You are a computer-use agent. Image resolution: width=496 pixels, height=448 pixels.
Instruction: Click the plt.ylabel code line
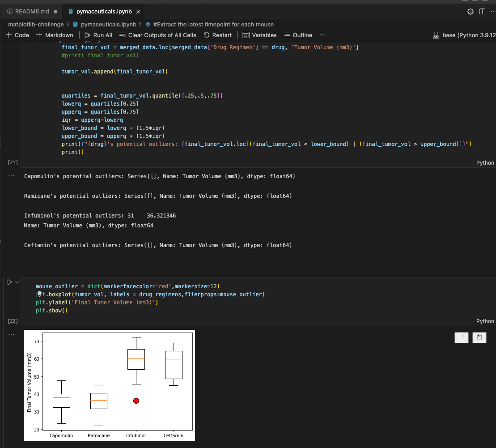click(97, 303)
